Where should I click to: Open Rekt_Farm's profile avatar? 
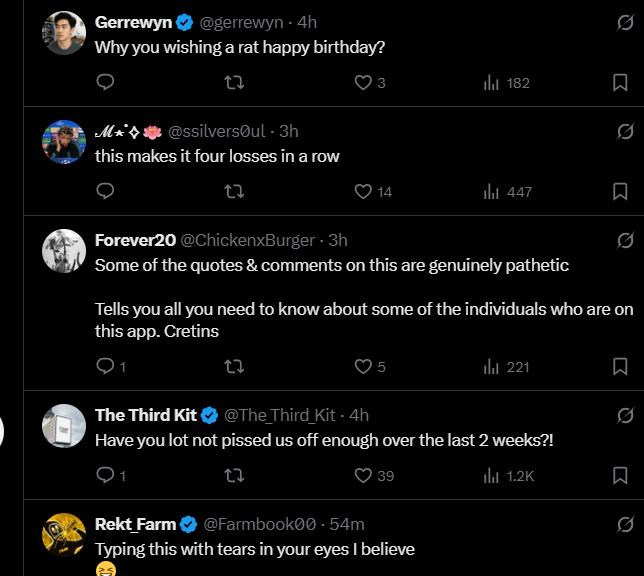pos(64,535)
